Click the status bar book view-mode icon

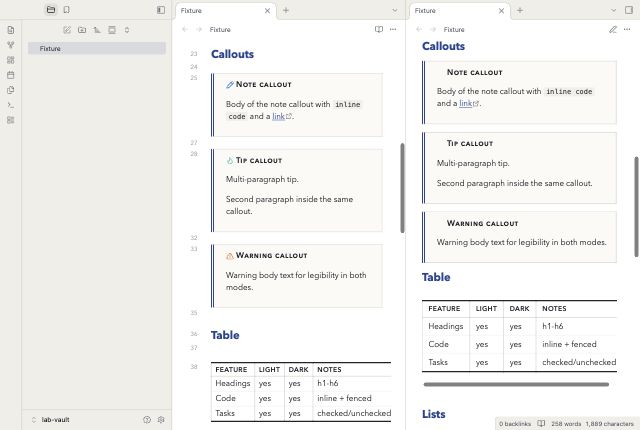(x=541, y=423)
